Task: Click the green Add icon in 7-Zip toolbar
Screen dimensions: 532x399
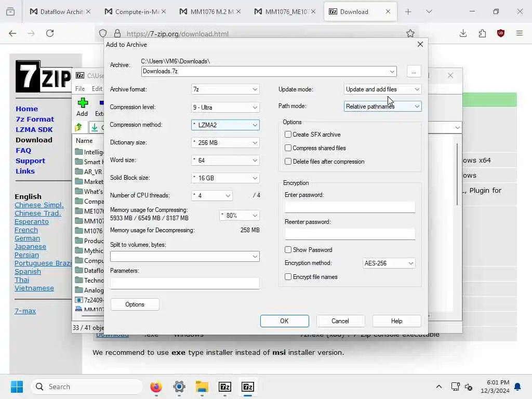Action: (83, 103)
